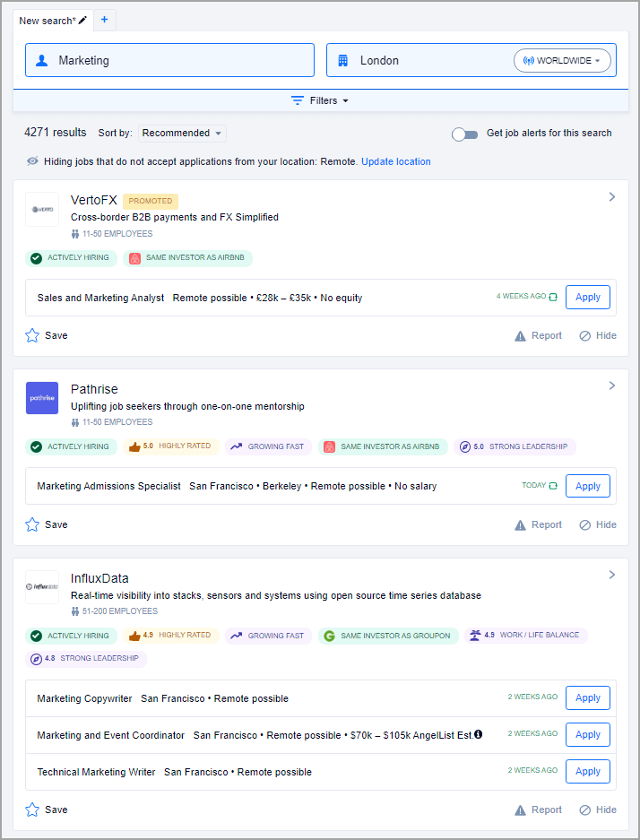
Task: Hide the Pathrise listing
Action: pos(598,524)
